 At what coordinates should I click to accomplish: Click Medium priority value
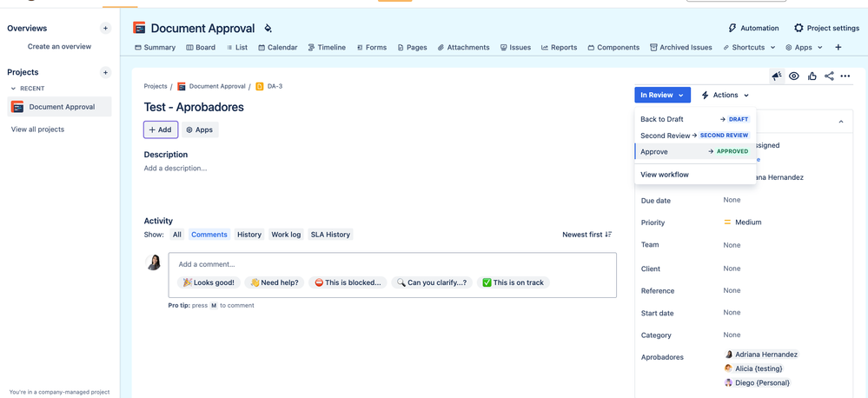pos(742,222)
